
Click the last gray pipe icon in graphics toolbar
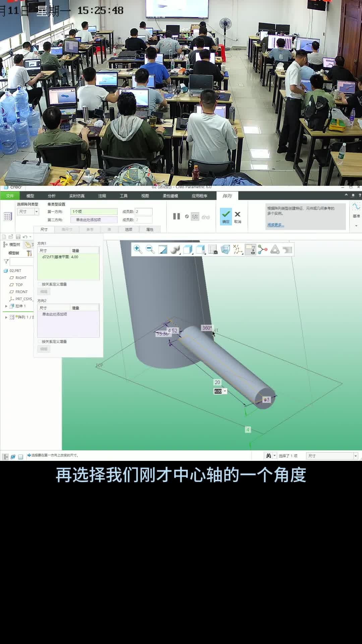coord(288,249)
